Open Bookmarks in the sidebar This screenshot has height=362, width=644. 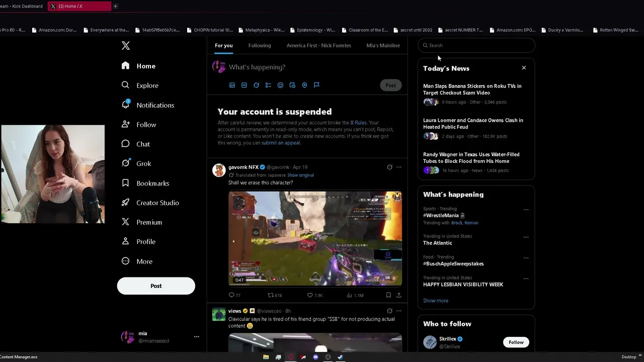(146, 183)
